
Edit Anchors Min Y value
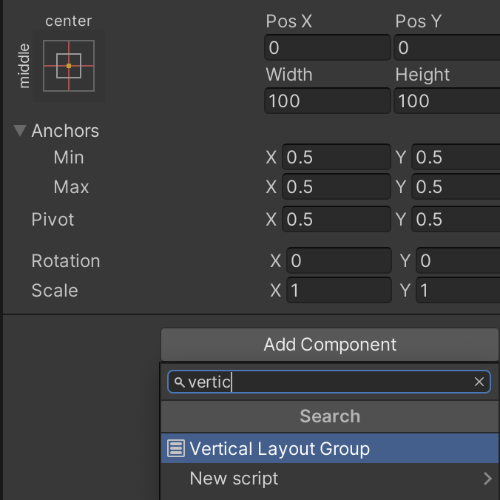coord(456,157)
